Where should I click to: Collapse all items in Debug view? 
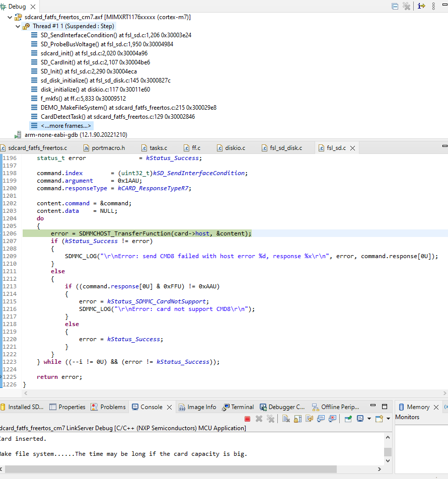[395, 6]
